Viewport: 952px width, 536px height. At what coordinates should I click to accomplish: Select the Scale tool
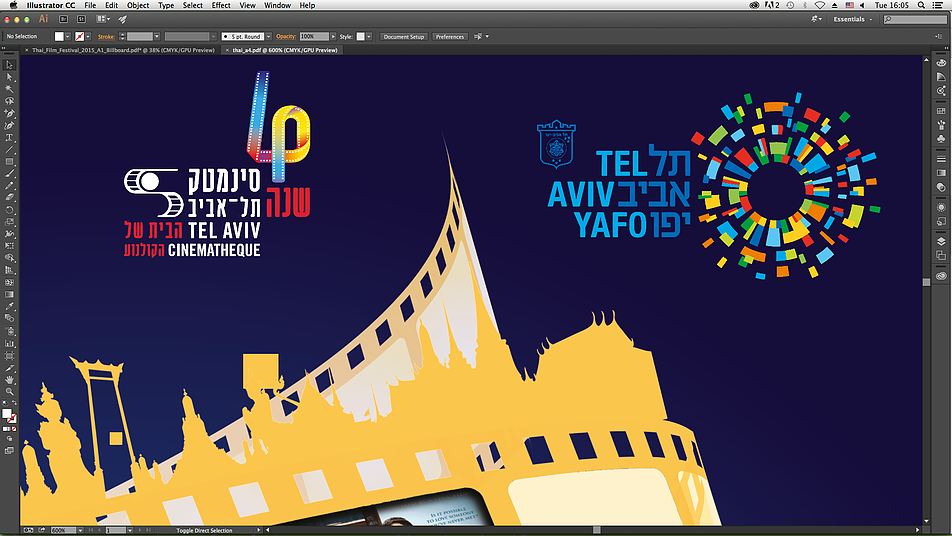point(9,222)
